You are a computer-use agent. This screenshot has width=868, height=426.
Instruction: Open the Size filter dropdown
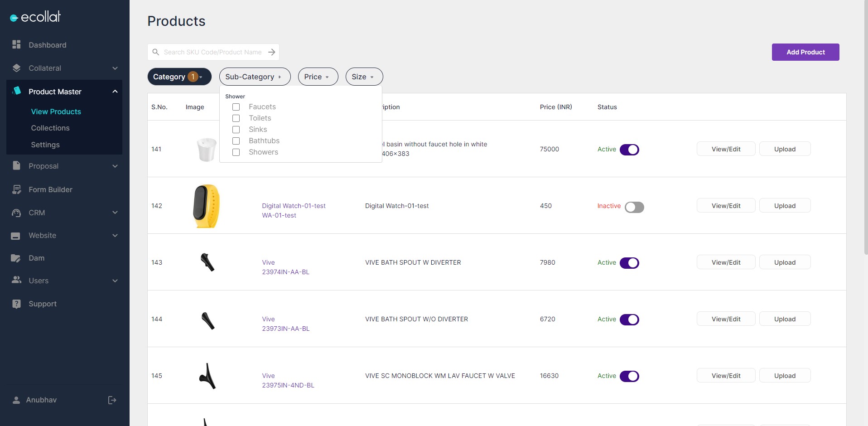pyautogui.click(x=364, y=77)
